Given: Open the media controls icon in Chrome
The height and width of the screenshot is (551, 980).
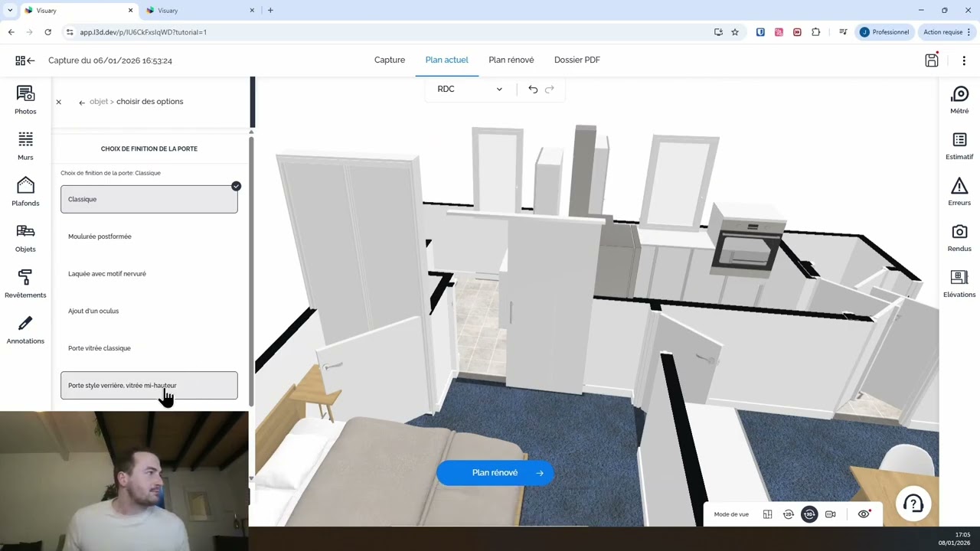Looking at the screenshot, I should 843,32.
